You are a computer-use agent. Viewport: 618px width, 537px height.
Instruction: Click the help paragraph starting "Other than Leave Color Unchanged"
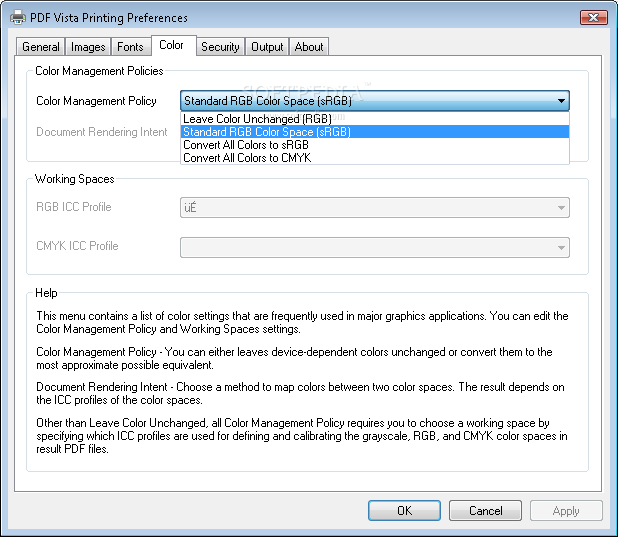pyautogui.click(x=302, y=436)
